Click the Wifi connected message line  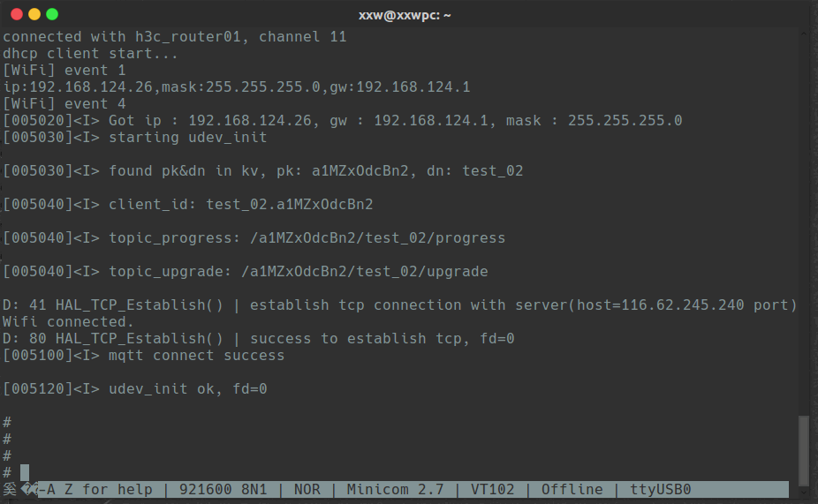pyautogui.click(x=68, y=321)
